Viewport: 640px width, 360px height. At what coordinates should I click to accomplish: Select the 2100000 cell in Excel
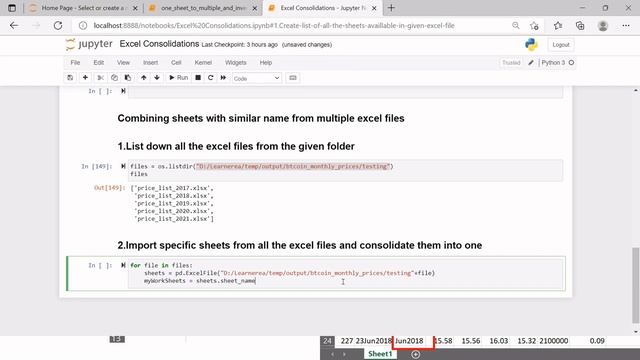pyautogui.click(x=553, y=341)
